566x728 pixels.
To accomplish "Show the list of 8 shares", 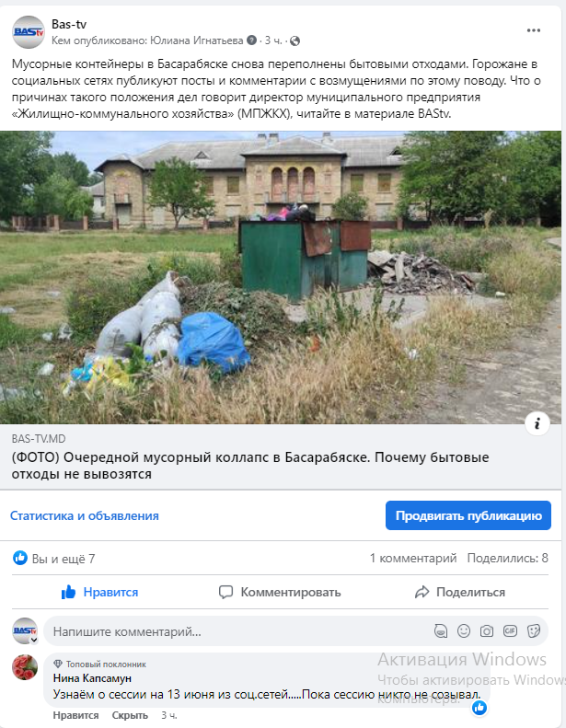I will coord(507,558).
